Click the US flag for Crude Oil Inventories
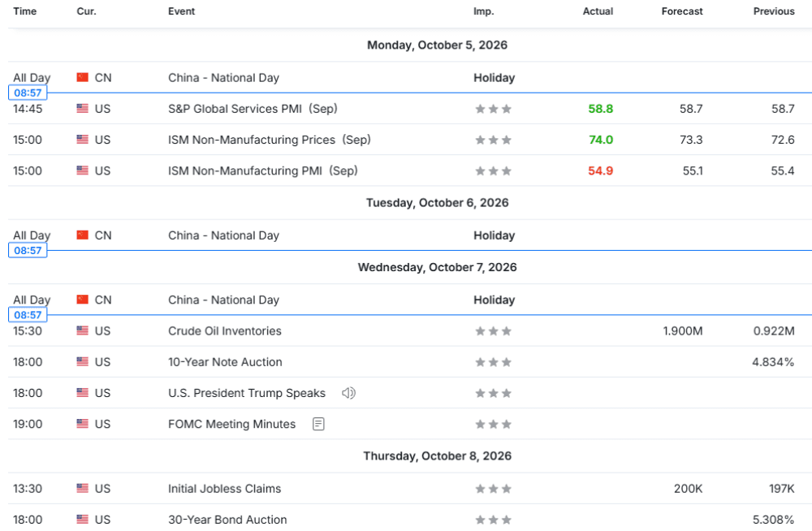Image resolution: width=812 pixels, height=531 pixels. pyautogui.click(x=82, y=330)
